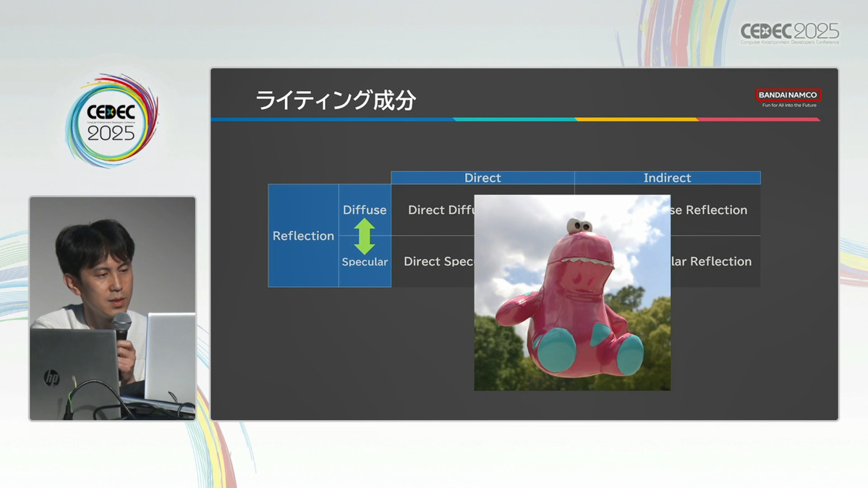Click the HP logo on the laptop

tap(51, 377)
